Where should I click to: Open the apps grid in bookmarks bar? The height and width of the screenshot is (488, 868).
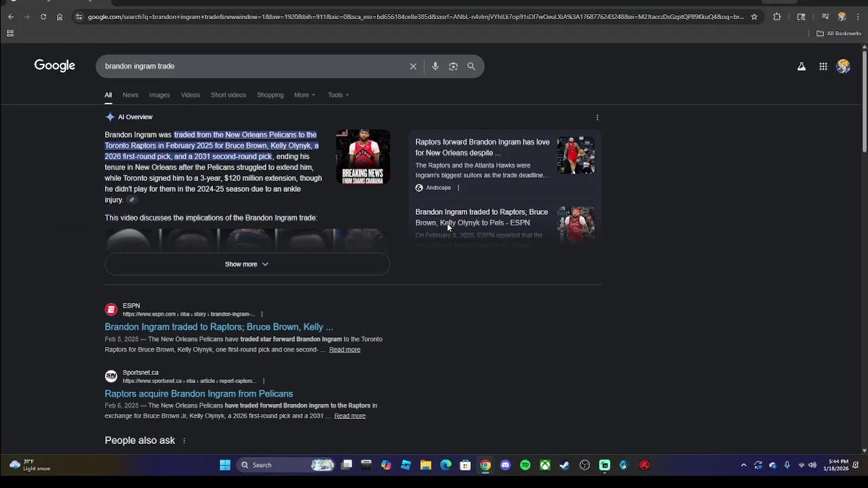(10, 33)
